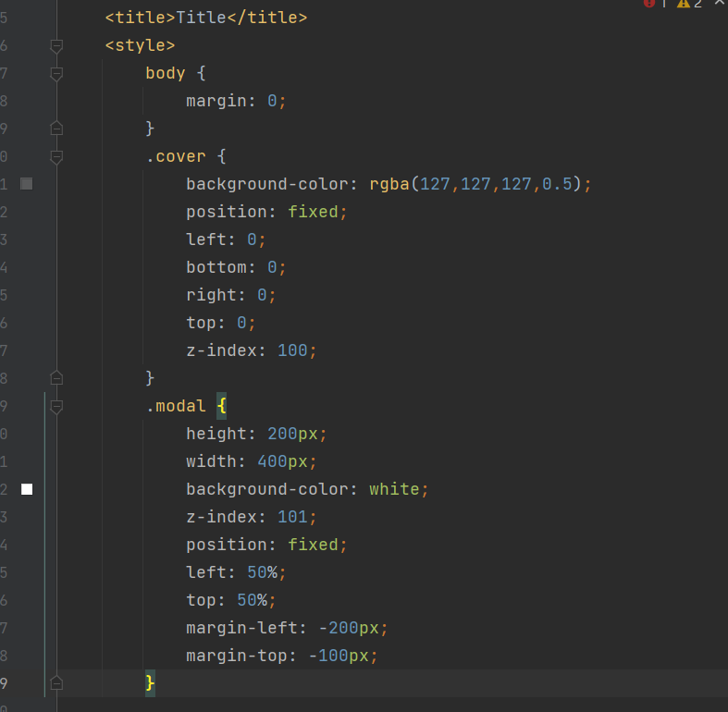Image resolution: width=728 pixels, height=712 pixels.
Task: Collapse the .modal rule fold marker
Action: tap(56, 407)
